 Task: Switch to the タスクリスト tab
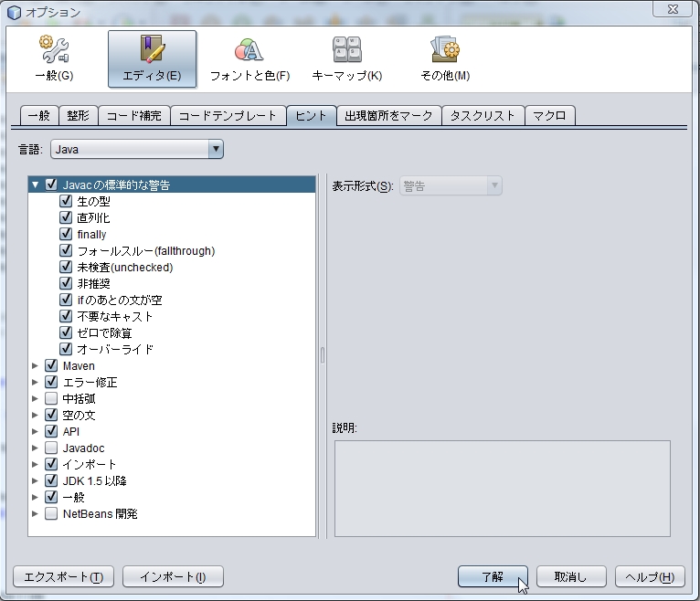483,116
